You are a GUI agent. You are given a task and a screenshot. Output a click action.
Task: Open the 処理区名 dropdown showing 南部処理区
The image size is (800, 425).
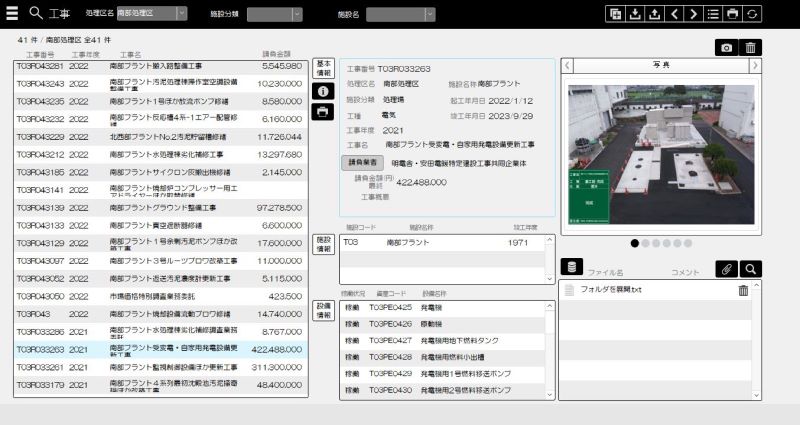pos(152,14)
